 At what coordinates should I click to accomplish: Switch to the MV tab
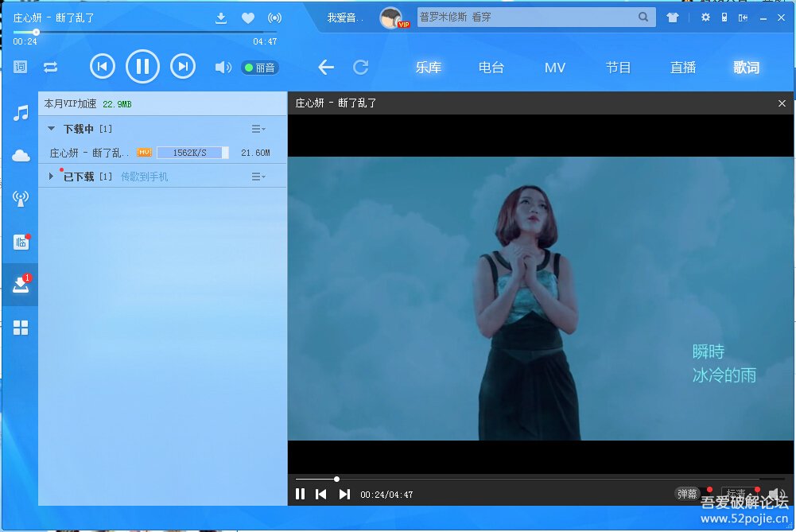[555, 68]
